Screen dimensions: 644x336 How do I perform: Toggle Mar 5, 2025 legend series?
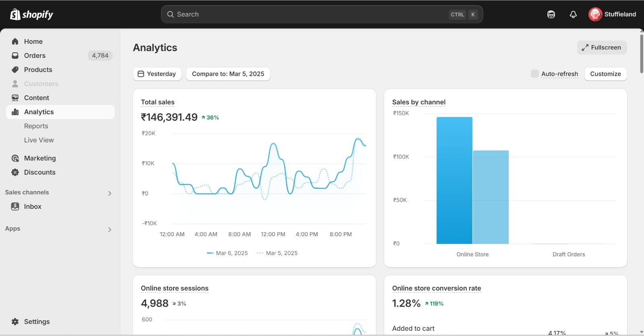point(277,253)
